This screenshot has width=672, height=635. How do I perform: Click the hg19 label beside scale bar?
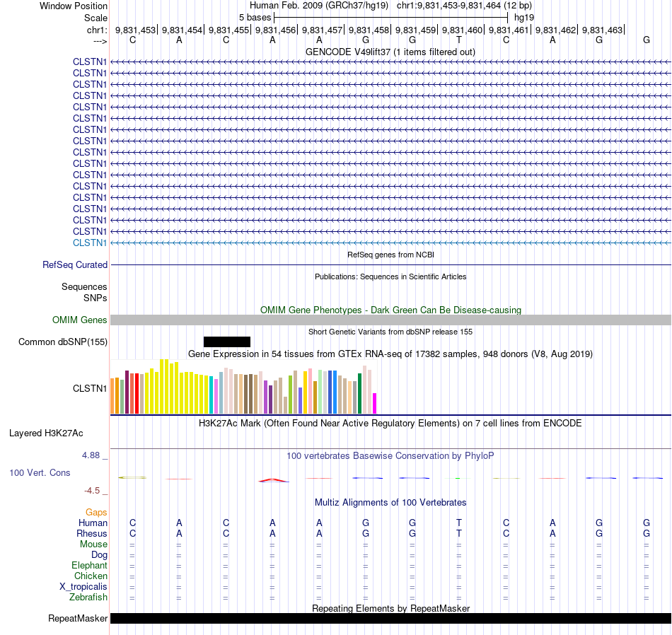tap(524, 18)
